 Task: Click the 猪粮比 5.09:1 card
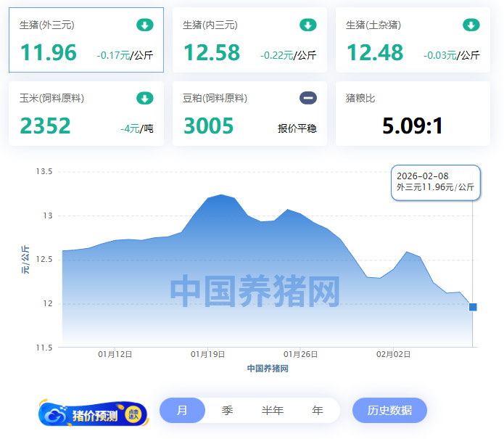413,114
